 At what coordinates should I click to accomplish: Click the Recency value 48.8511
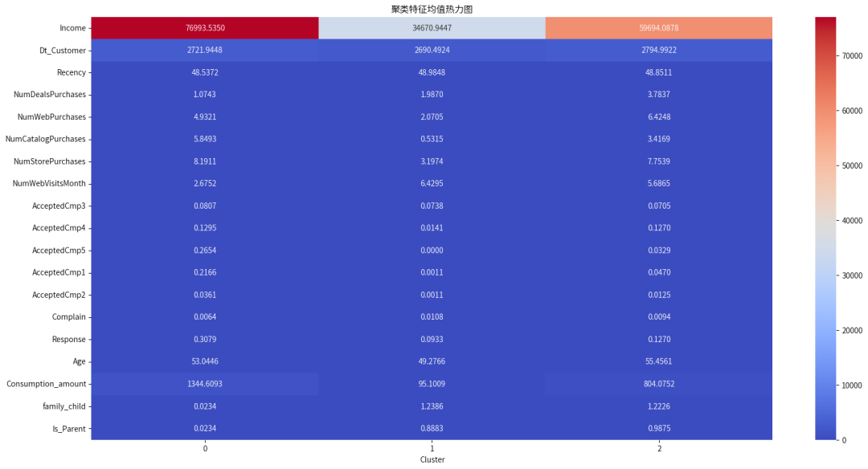[x=659, y=72]
